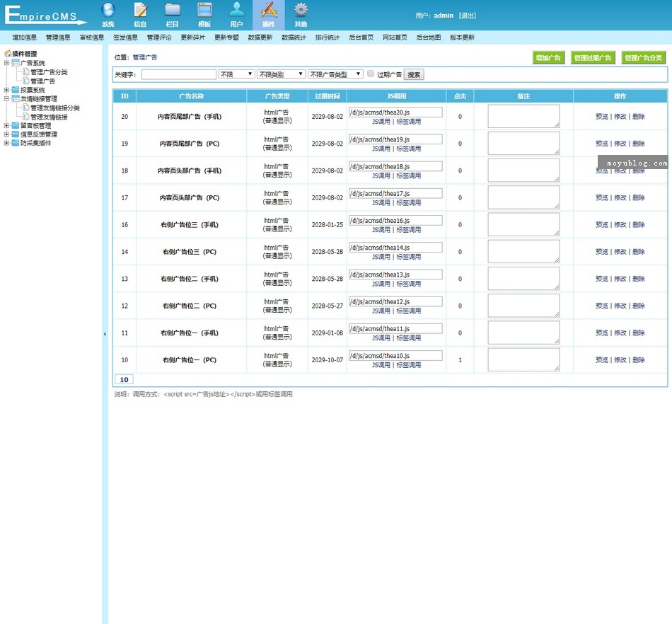Click the 管理过期广告 green button

pyautogui.click(x=593, y=58)
